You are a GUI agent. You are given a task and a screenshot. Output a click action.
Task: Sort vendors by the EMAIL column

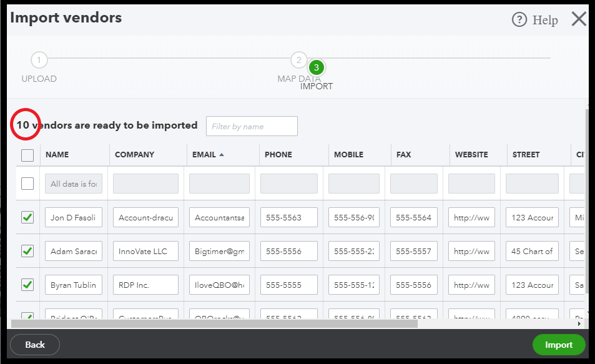point(204,154)
